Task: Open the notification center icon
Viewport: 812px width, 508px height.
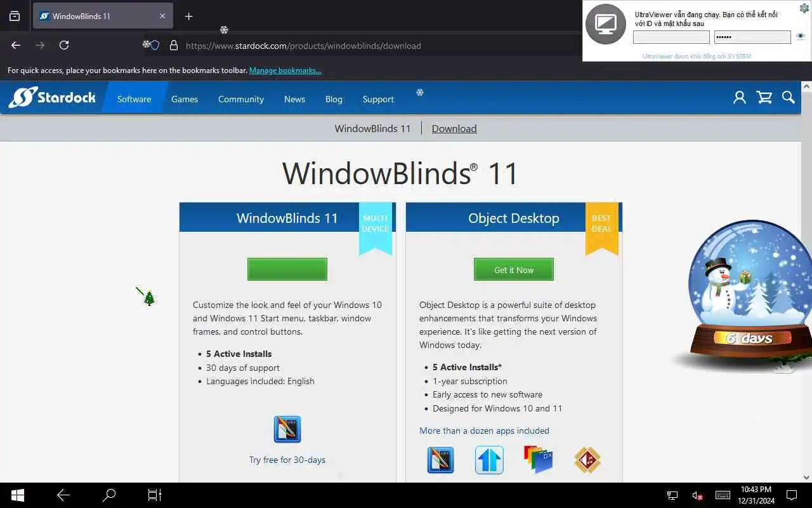Action: pyautogui.click(x=792, y=495)
